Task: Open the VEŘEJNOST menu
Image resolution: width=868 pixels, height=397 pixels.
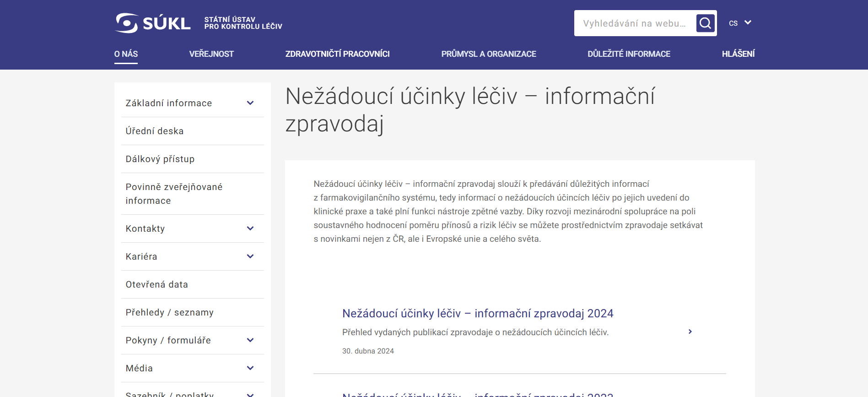Action: tap(211, 54)
